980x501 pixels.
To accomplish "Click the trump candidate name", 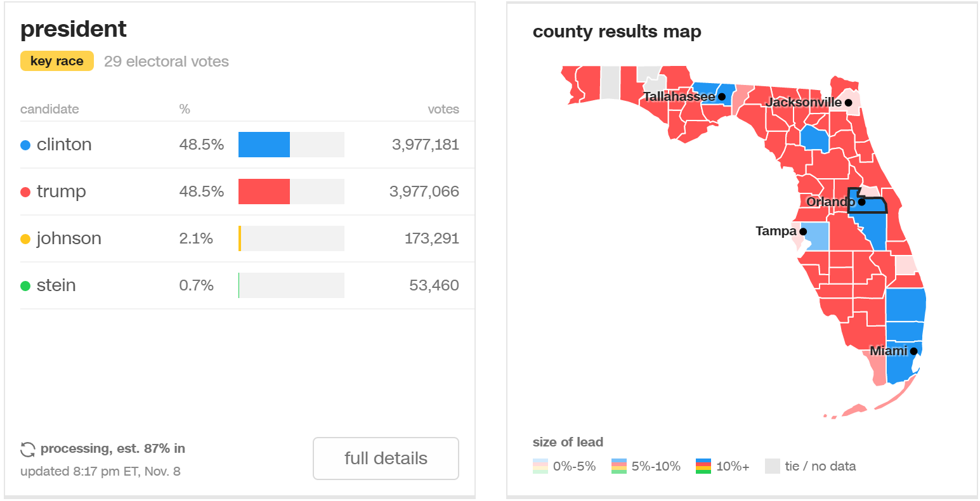I will click(x=61, y=192).
